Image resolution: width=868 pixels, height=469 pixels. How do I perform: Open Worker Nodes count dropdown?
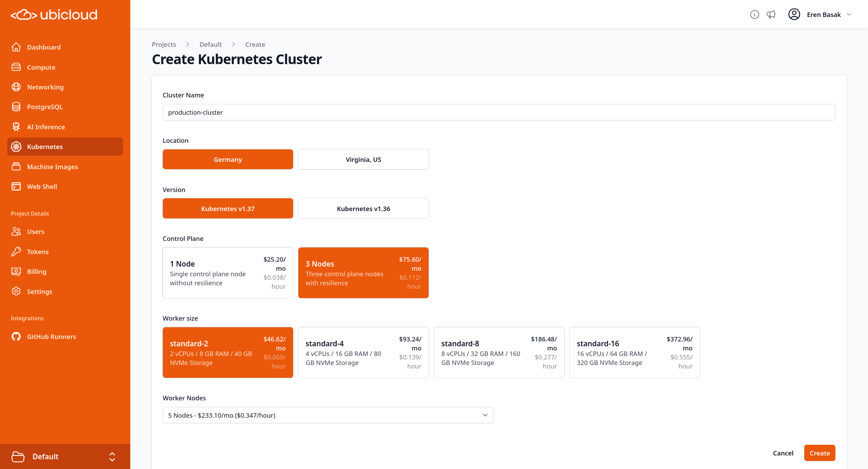[x=328, y=415]
